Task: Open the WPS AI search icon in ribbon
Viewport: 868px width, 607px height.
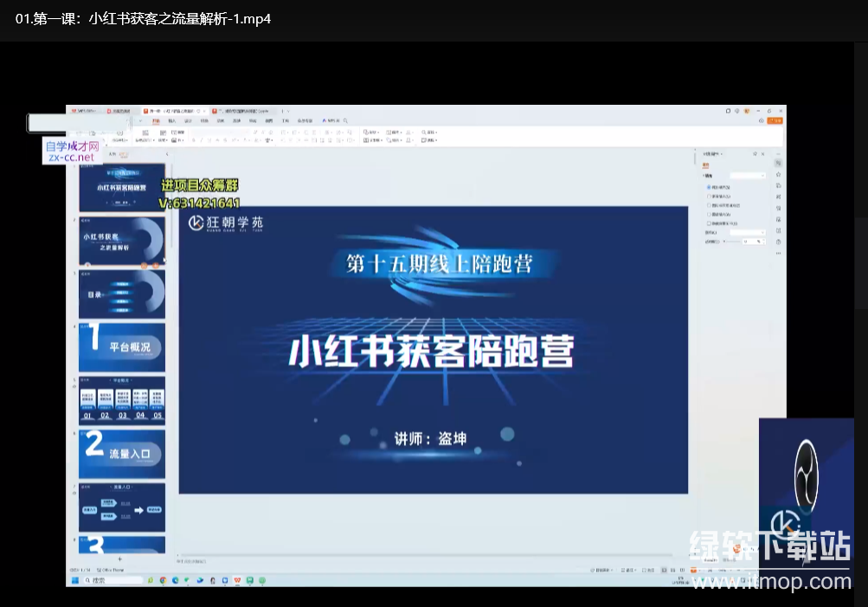Action: pyautogui.click(x=345, y=120)
